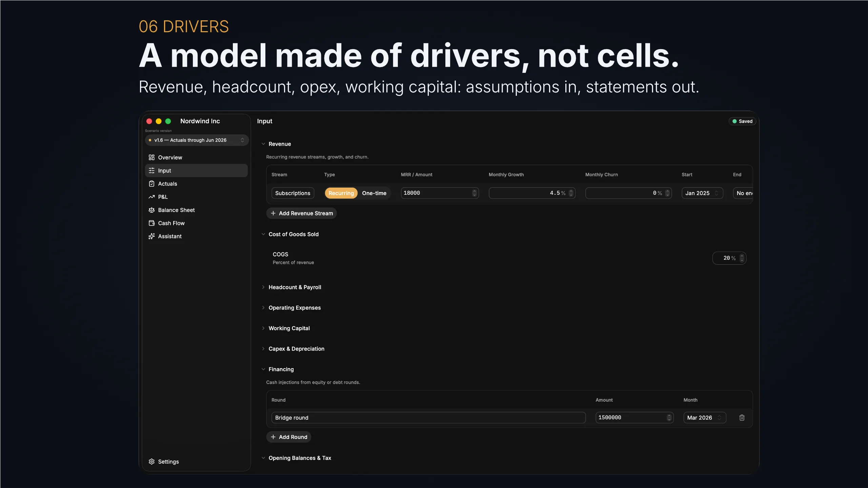Screen dimensions: 868x488
Task: Open the Mar 2026 month dropdown
Action: [705, 418]
